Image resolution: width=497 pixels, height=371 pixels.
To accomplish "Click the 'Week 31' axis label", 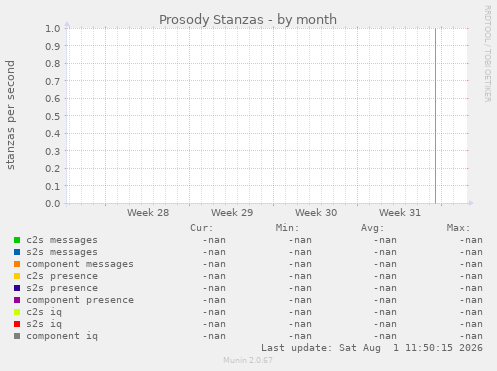I will tap(400, 213).
